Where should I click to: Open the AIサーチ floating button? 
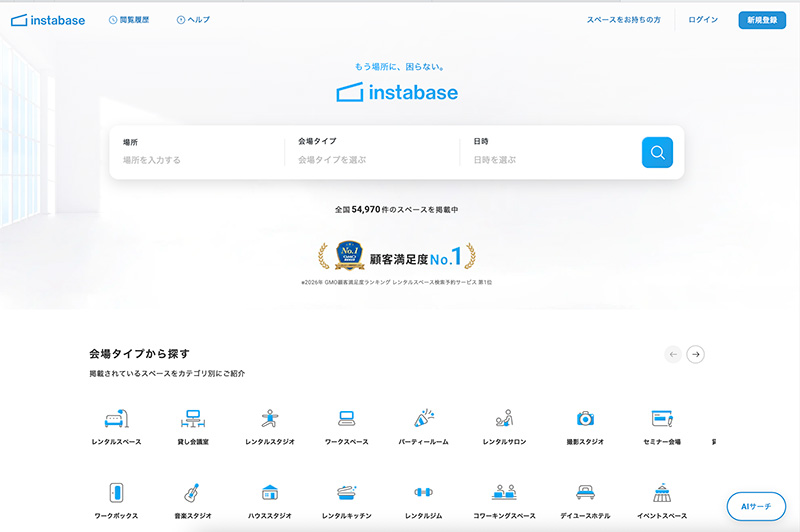pos(756,506)
